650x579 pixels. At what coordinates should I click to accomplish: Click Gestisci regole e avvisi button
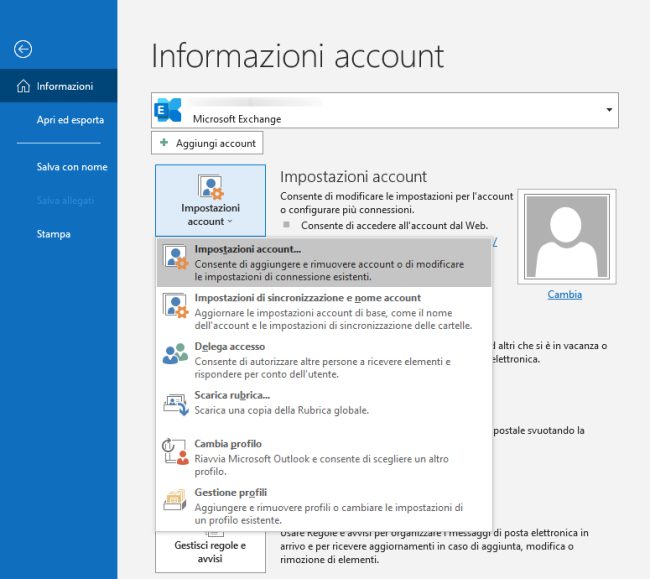210,552
